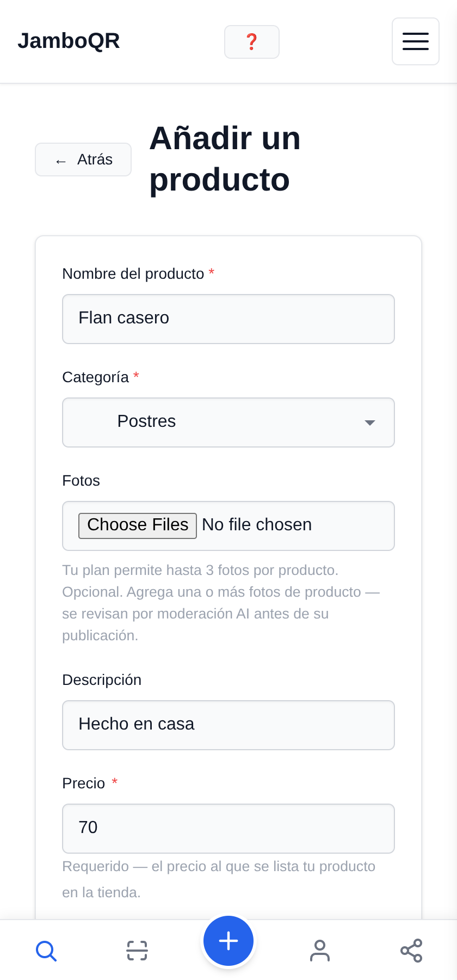The image size is (457, 980).
Task: Tap the blue plus add button
Action: pyautogui.click(x=228, y=941)
